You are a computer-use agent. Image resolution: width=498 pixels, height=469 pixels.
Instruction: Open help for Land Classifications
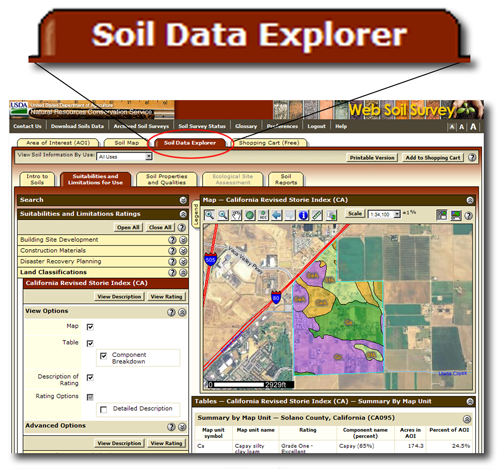pyautogui.click(x=172, y=272)
